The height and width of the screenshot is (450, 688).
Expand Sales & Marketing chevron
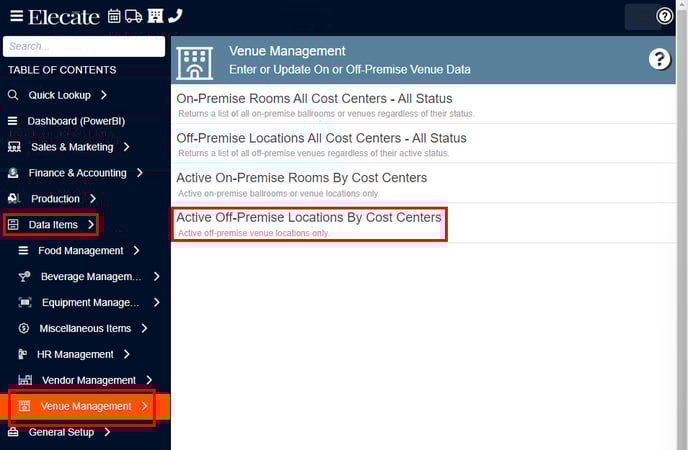[x=126, y=147]
